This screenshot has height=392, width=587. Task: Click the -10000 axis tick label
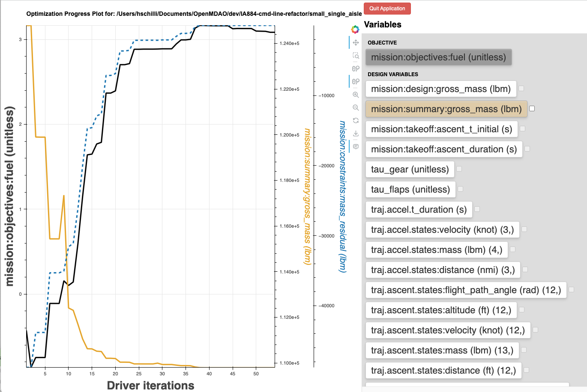pos(326,96)
